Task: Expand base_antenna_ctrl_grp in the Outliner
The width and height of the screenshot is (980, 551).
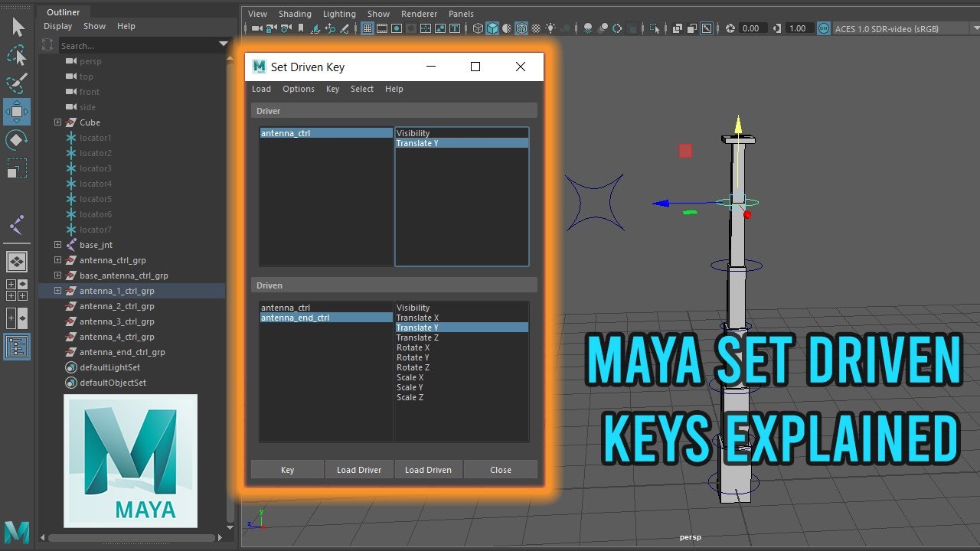Action: click(x=57, y=275)
